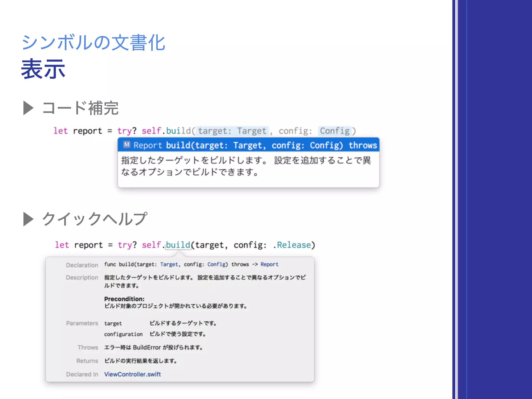Click the triangle bullet beside コード補完
The height and width of the screenshot is (399, 532).
coord(28,108)
